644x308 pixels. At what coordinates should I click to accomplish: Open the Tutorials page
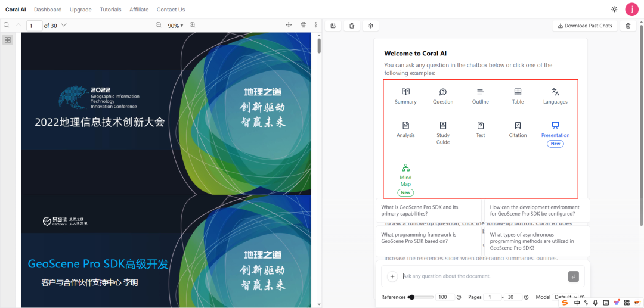110,10
